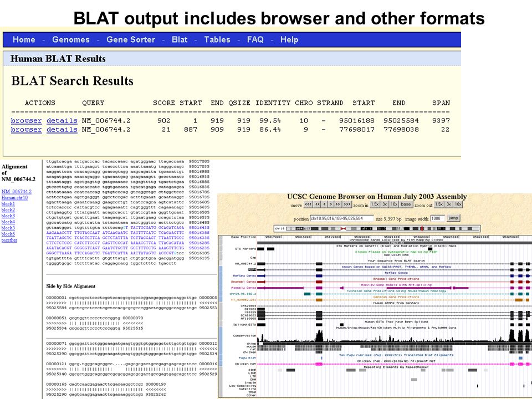
Task: Select the image width field
Action: pyautogui.click(x=437, y=218)
